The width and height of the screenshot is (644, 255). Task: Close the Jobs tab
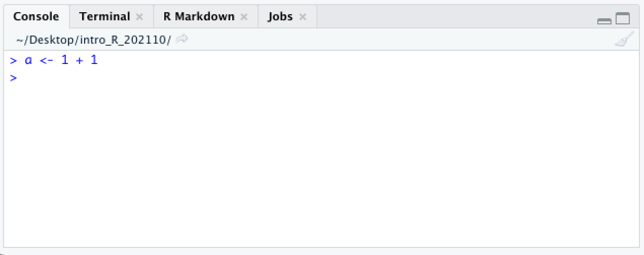coord(303,17)
